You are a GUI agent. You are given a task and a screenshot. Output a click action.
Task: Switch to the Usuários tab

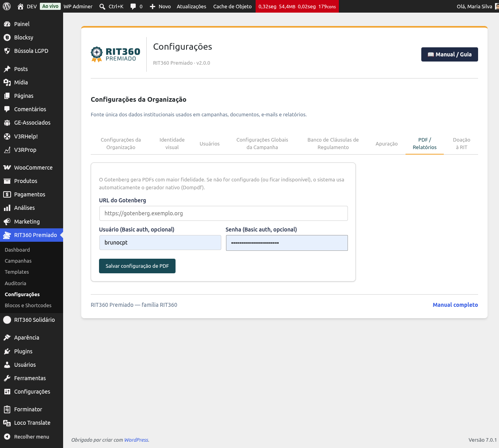(x=209, y=144)
